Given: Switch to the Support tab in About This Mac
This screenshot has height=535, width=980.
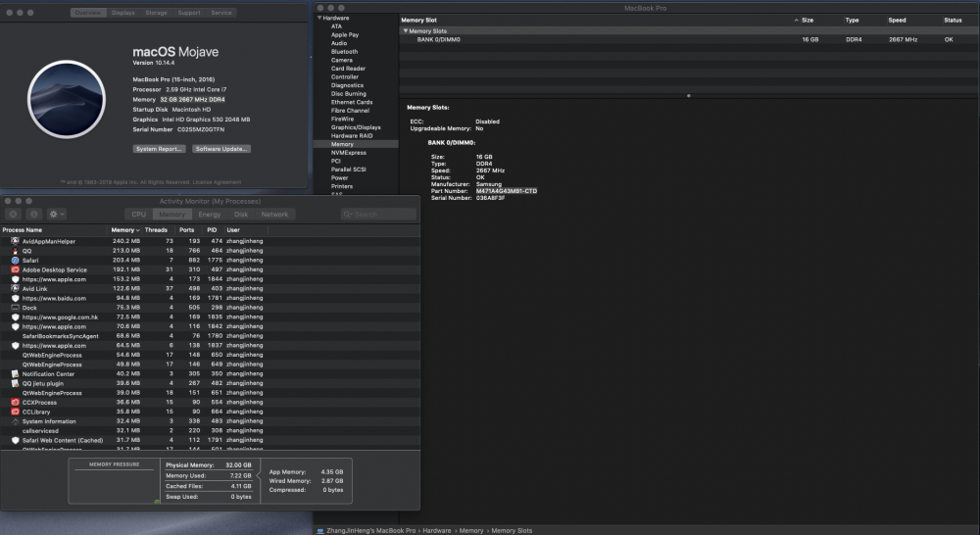Looking at the screenshot, I should [189, 13].
